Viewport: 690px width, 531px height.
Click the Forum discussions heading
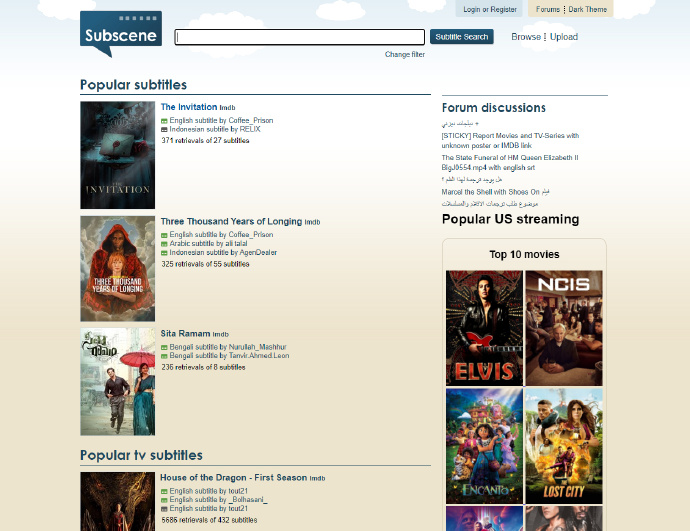[494, 108]
